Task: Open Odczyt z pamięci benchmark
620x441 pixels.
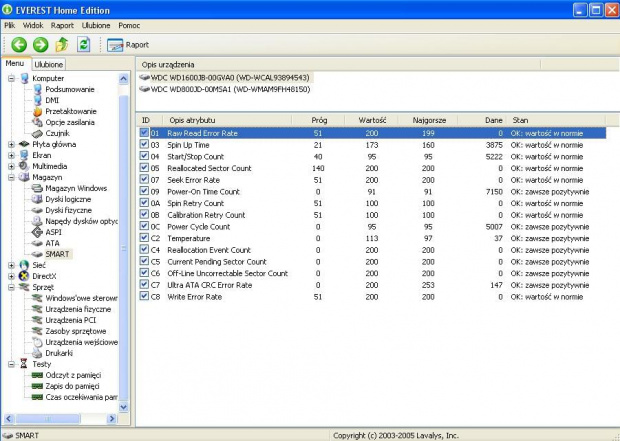Action: click(73, 375)
